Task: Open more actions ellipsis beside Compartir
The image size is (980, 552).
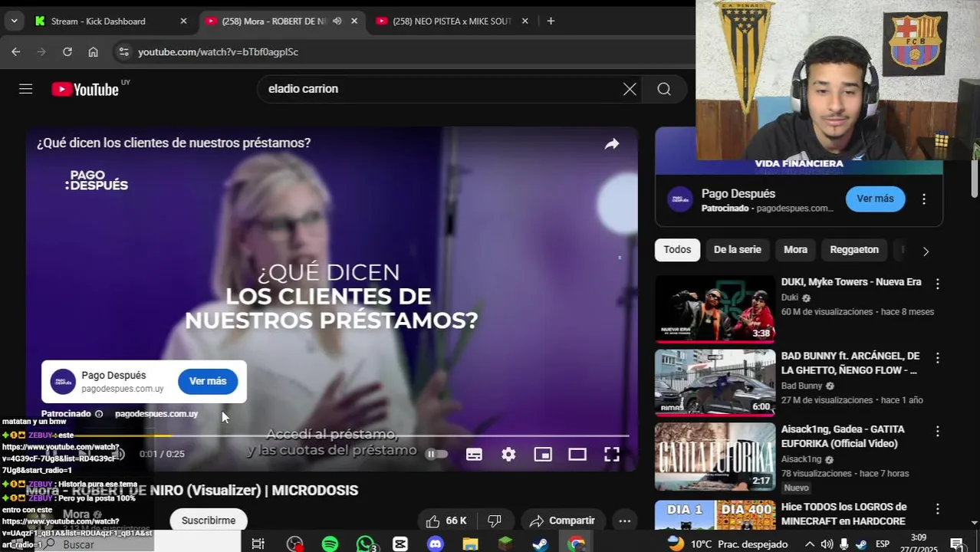Action: coord(625,521)
